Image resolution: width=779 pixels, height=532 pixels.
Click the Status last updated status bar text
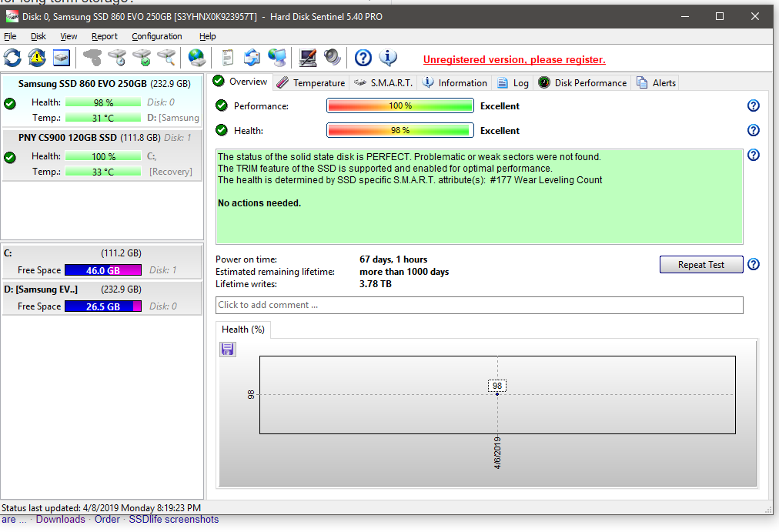(102, 507)
